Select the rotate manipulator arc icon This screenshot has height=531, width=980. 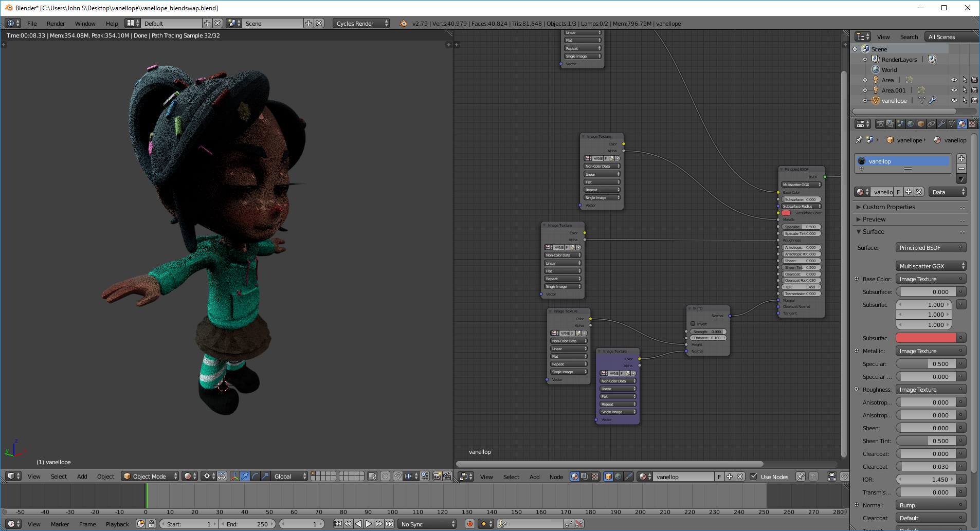tap(255, 477)
